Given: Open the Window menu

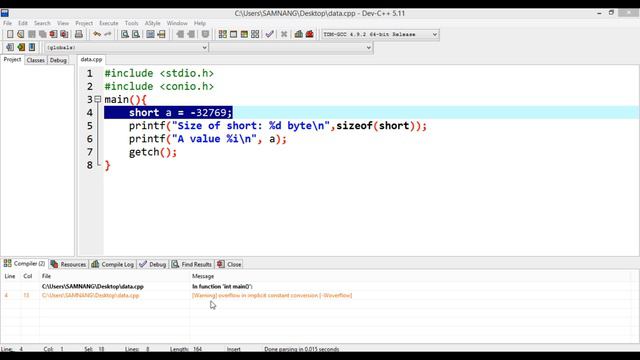Looking at the screenshot, I should pos(177,23).
